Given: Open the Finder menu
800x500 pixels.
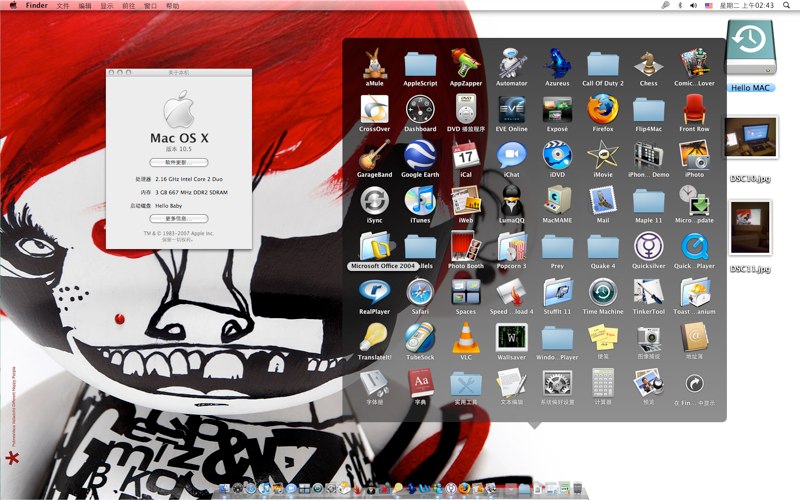Looking at the screenshot, I should (x=36, y=5).
